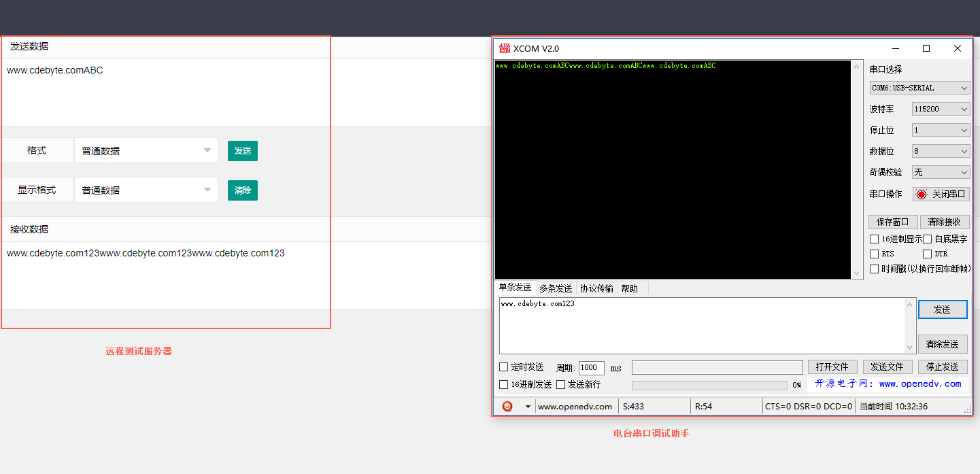Click the red port status icon in XCOM status bar
Screen dimensions: 980x474
pyautogui.click(x=506, y=406)
